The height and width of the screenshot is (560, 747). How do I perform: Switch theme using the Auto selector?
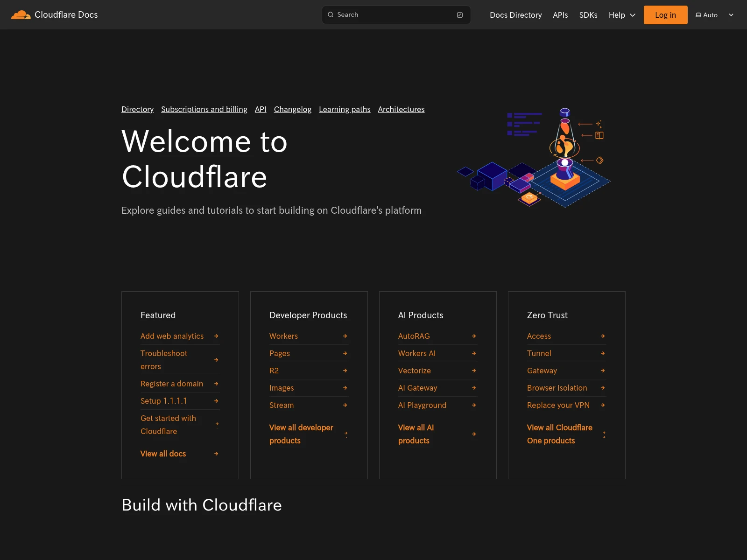tap(710, 14)
